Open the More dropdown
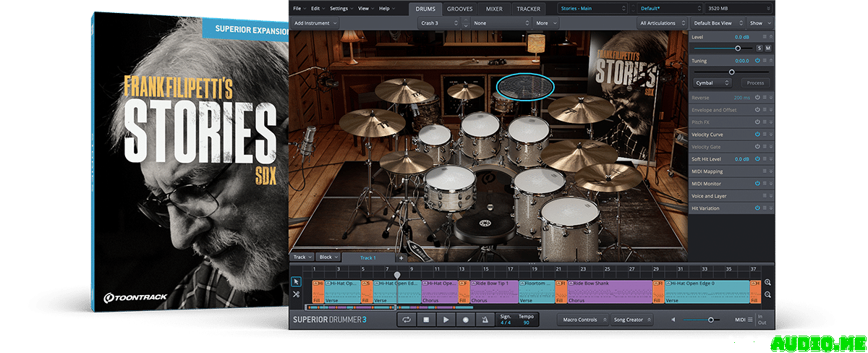Viewport: 868px width, 353px height. 545,23
